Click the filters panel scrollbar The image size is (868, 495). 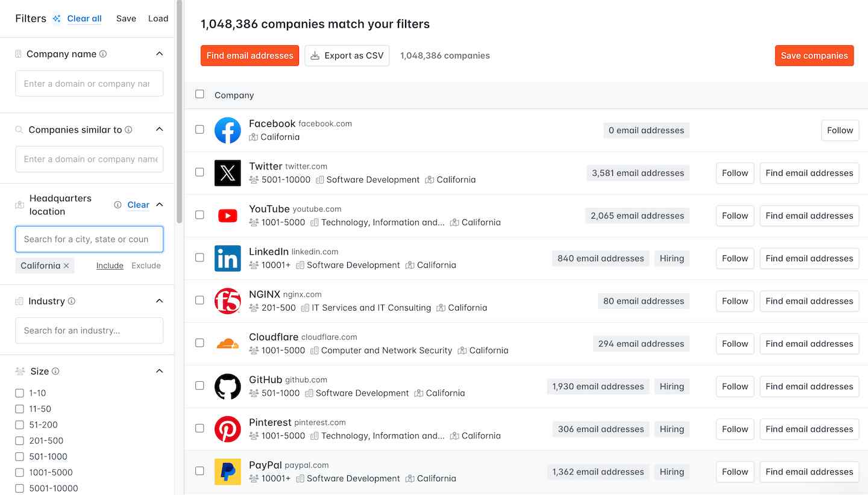click(x=179, y=111)
